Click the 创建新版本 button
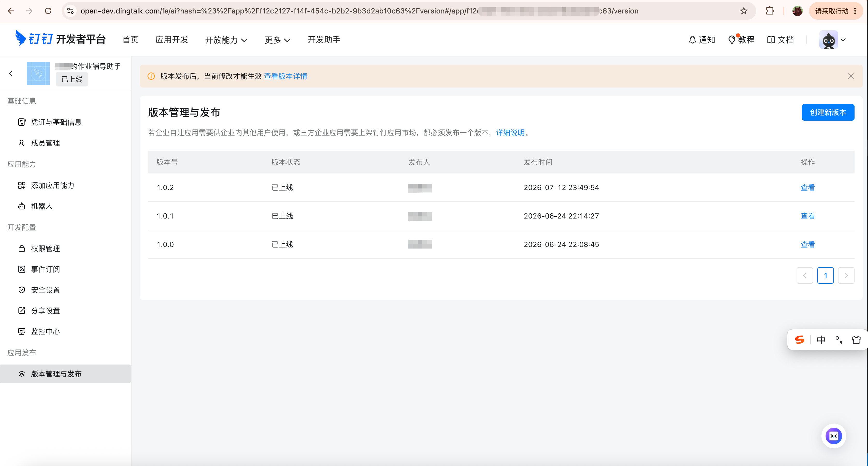 point(828,112)
